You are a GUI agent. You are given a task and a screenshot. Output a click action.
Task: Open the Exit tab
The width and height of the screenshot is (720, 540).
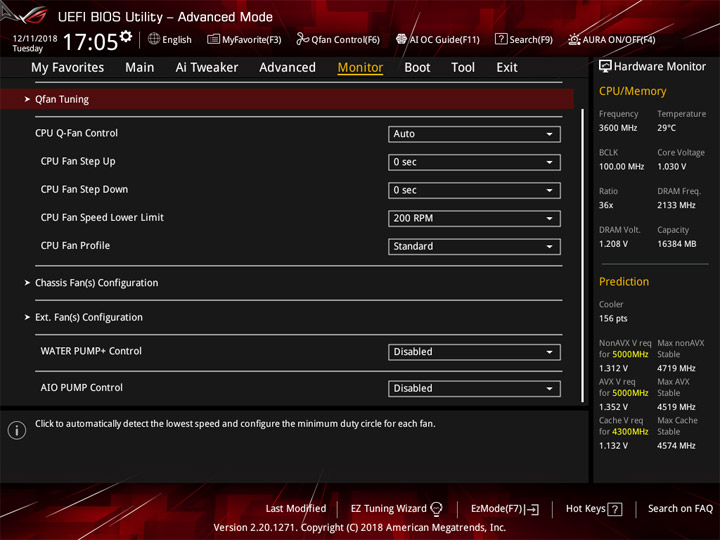[506, 68]
